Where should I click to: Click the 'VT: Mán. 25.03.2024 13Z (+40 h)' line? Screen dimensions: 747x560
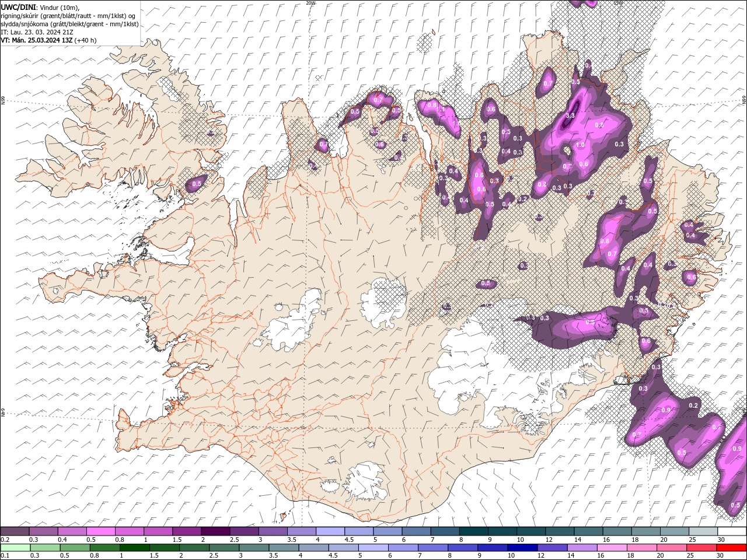49,40
